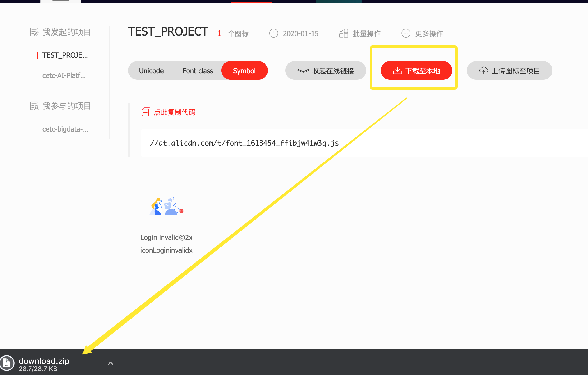Open 更多操作 more actions menu

429,33
